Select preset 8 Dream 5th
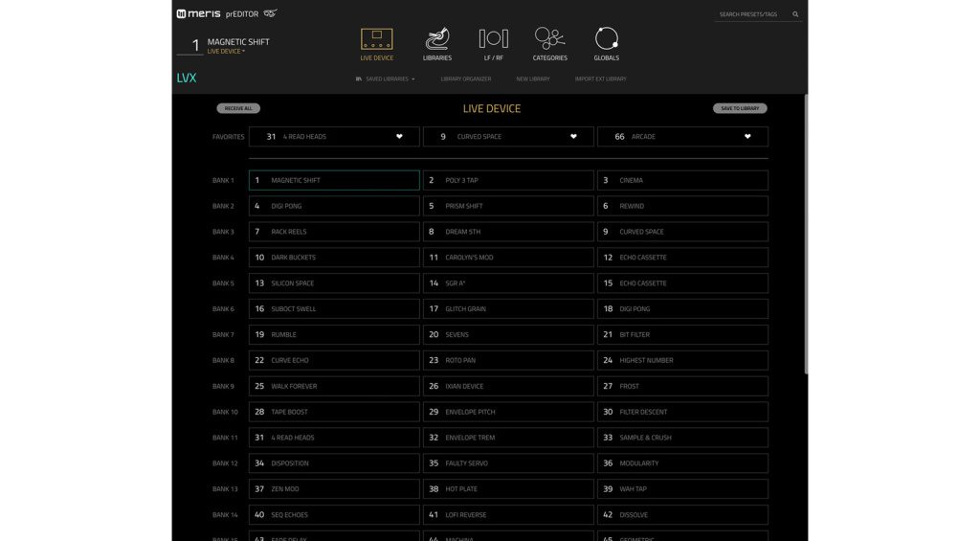 [x=508, y=232]
